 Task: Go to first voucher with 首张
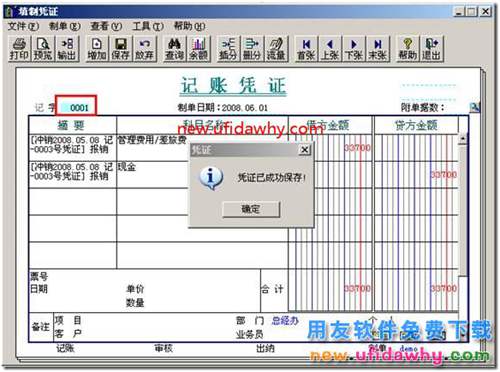[x=306, y=49]
